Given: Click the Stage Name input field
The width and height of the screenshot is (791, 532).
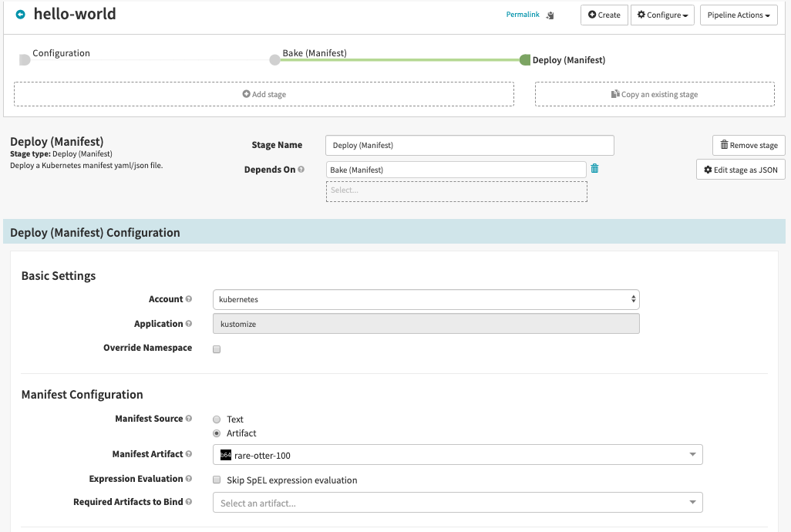Looking at the screenshot, I should [x=470, y=146].
